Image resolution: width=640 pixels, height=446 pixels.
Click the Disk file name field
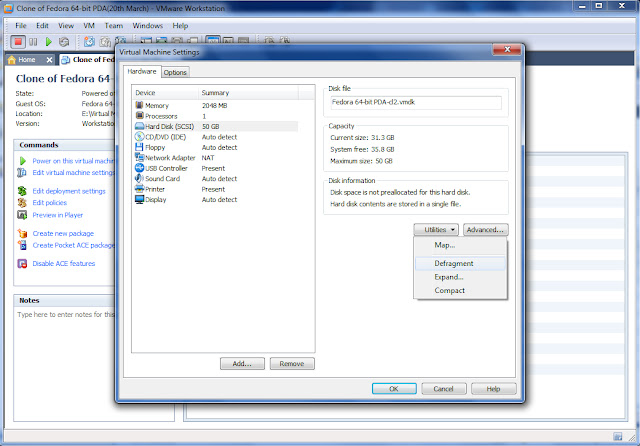[416, 102]
